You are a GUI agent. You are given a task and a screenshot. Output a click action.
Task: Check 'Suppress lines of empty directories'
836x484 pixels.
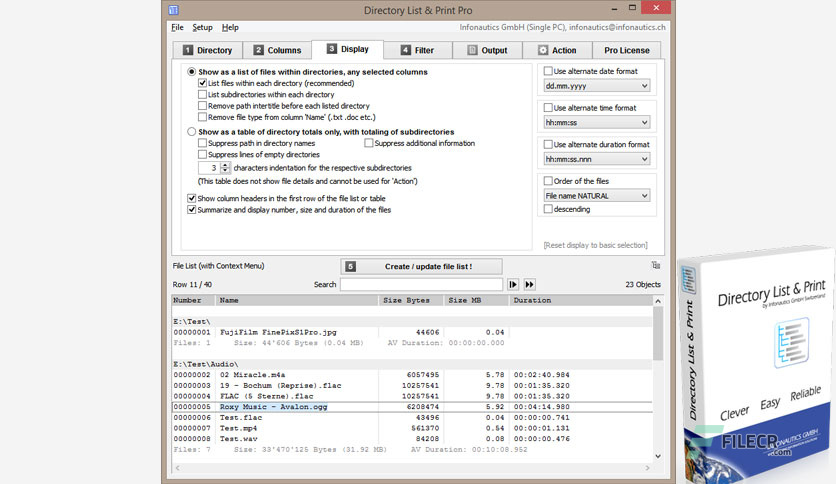pos(202,155)
